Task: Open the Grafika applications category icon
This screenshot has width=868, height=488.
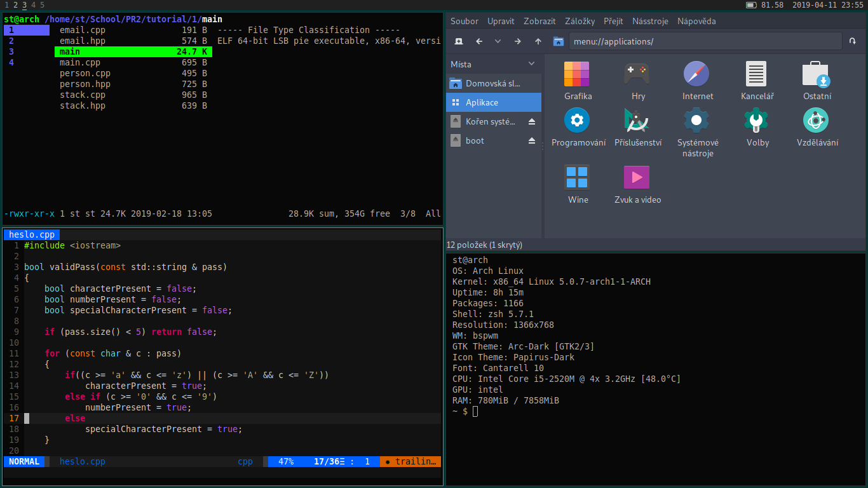Action: coord(576,74)
